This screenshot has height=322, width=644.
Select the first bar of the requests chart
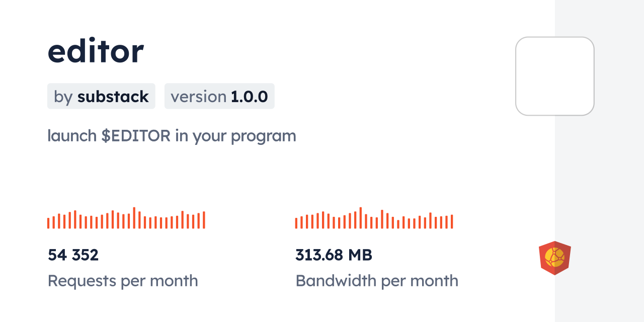tap(48, 223)
